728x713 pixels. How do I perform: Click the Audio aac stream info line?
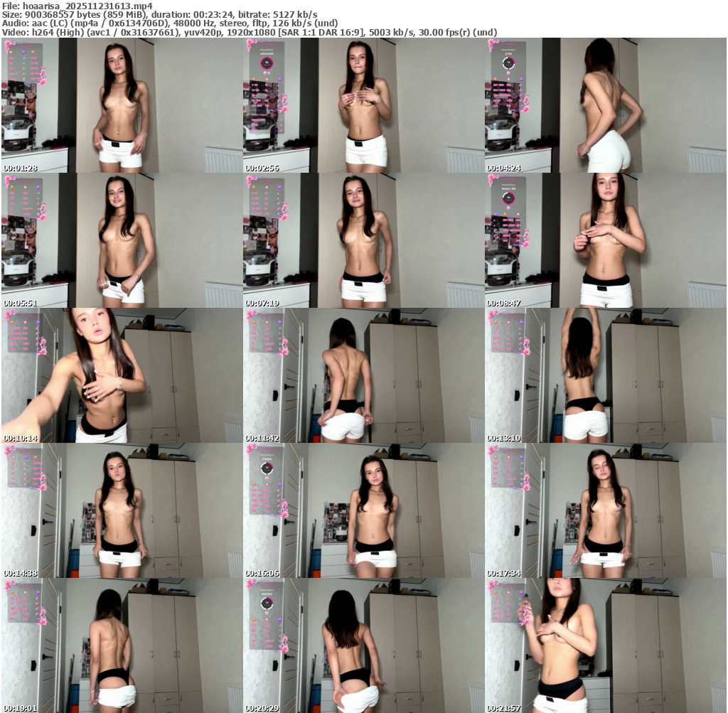(170, 23)
